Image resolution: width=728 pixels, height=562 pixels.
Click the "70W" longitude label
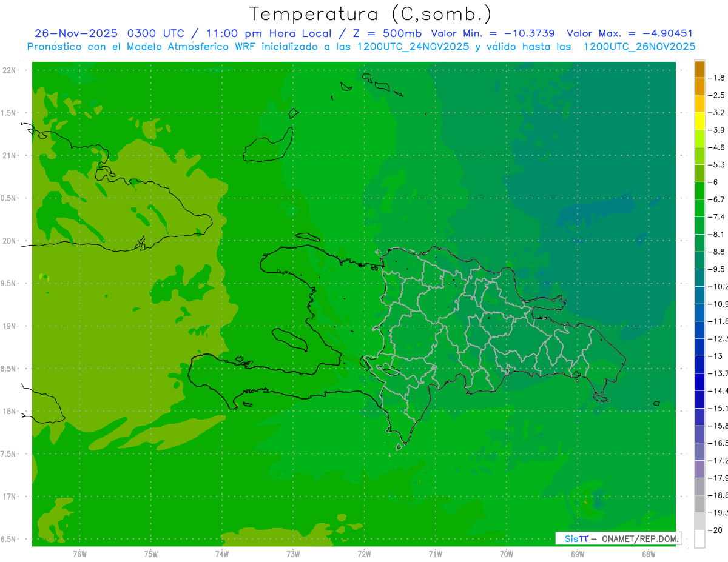507,554
